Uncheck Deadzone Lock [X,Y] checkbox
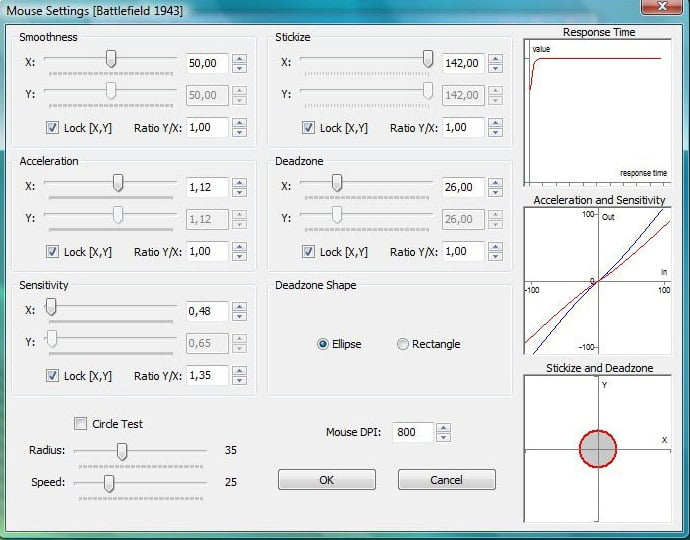690x540 pixels. point(308,252)
